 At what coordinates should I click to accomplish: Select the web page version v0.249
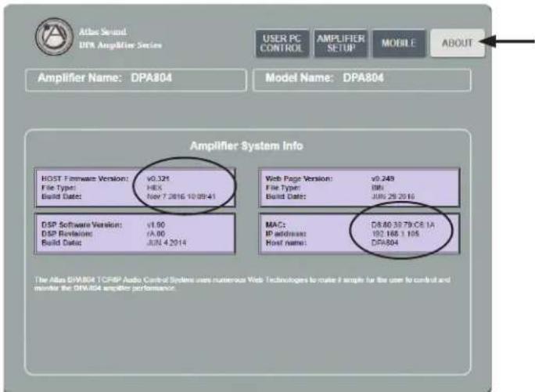[382, 178]
